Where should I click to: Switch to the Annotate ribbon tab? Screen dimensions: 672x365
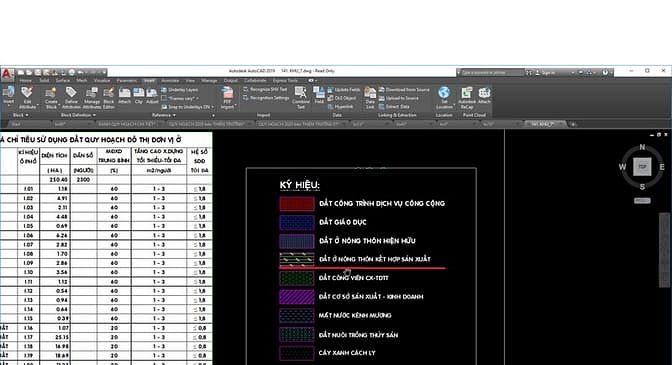[x=170, y=81]
